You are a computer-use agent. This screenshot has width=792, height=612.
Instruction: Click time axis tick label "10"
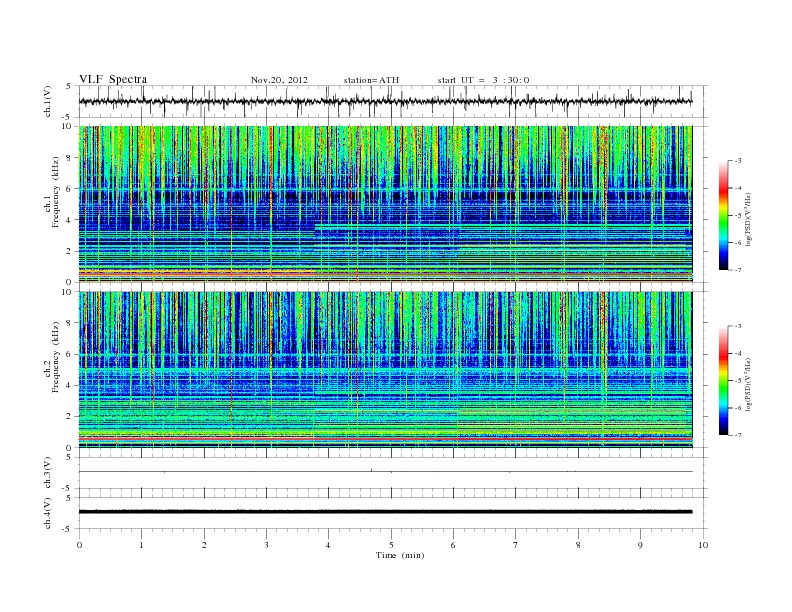pyautogui.click(x=703, y=545)
